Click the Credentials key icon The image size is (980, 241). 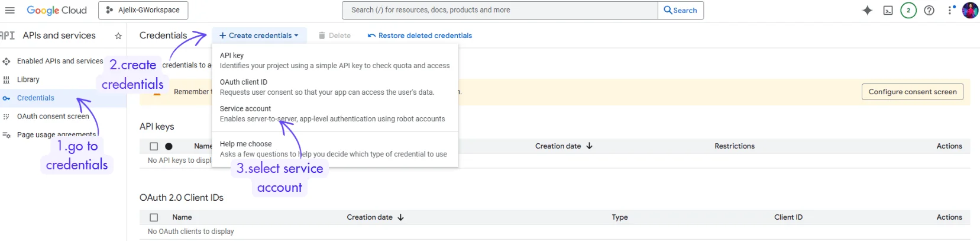[x=7, y=98]
